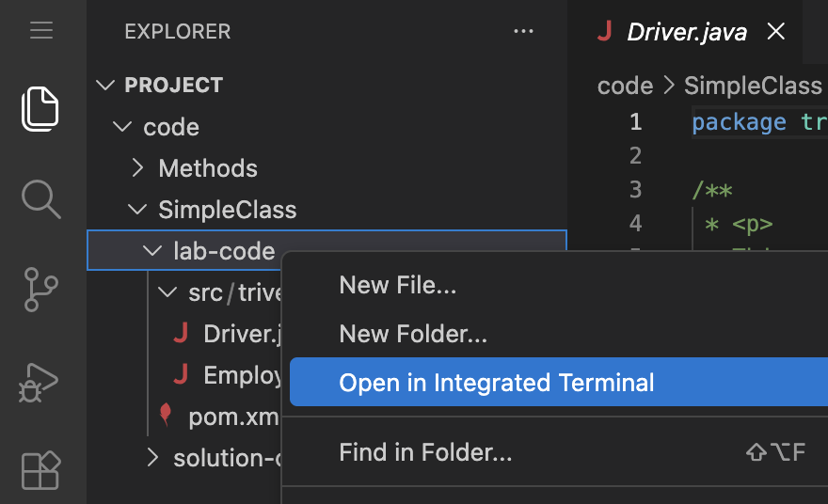This screenshot has width=828, height=504.
Task: Open Explorer views and more actions ellipsis
Action: coord(523,31)
